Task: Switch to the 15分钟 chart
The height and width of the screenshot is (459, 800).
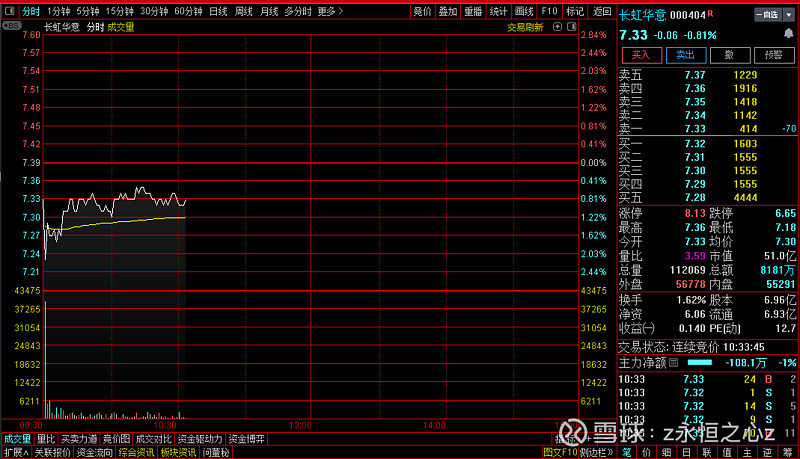Action: [119, 11]
